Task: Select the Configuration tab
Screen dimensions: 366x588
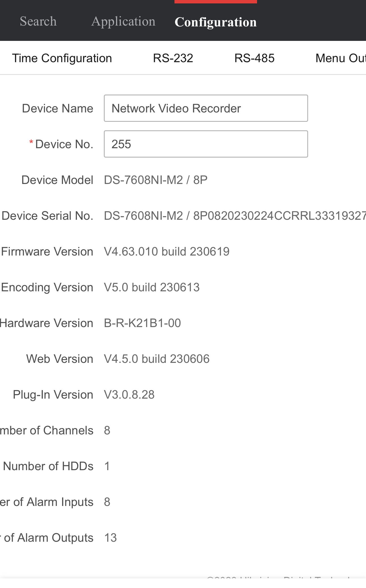Action: point(216,22)
